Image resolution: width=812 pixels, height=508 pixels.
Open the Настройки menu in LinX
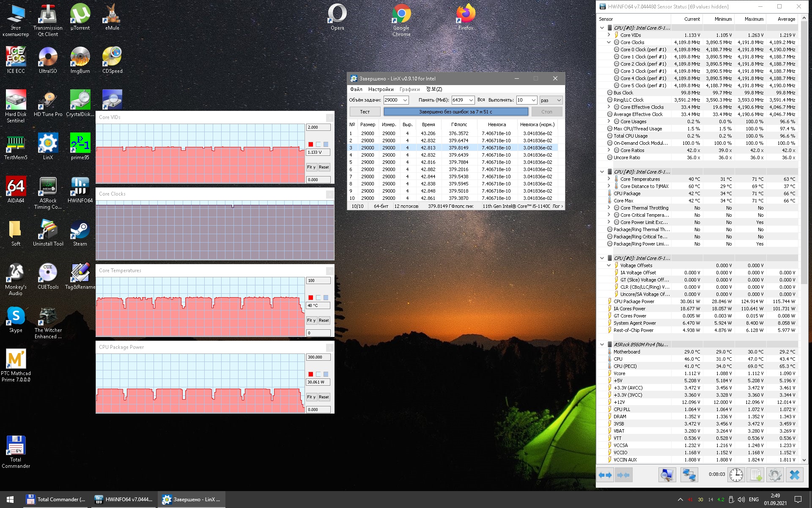pyautogui.click(x=381, y=89)
